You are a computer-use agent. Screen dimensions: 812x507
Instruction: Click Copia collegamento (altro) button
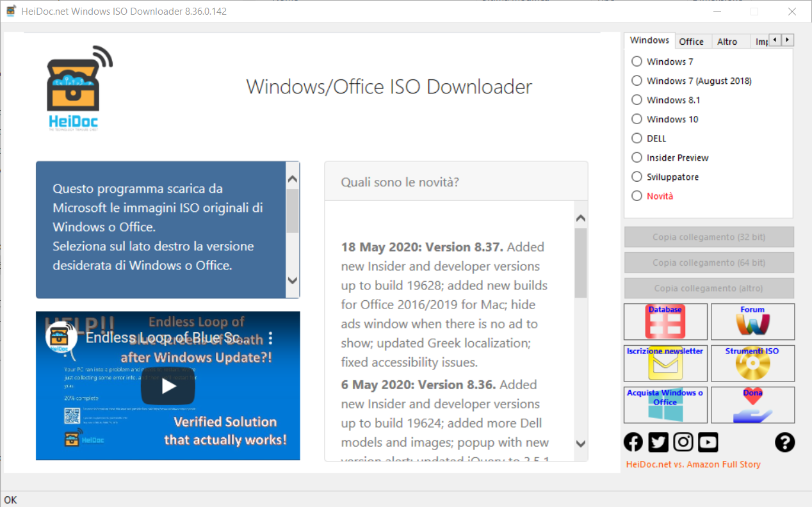[709, 288]
